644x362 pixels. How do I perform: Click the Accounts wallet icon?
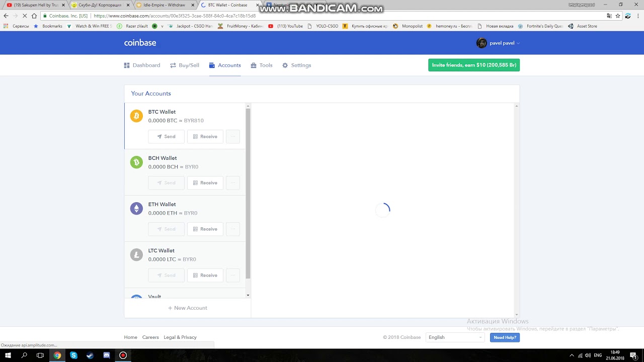click(212, 65)
